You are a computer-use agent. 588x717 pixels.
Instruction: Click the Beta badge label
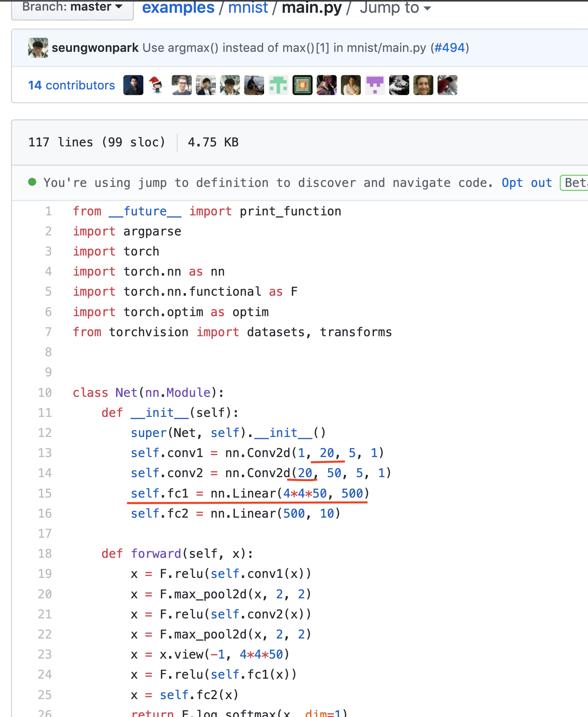(x=575, y=183)
